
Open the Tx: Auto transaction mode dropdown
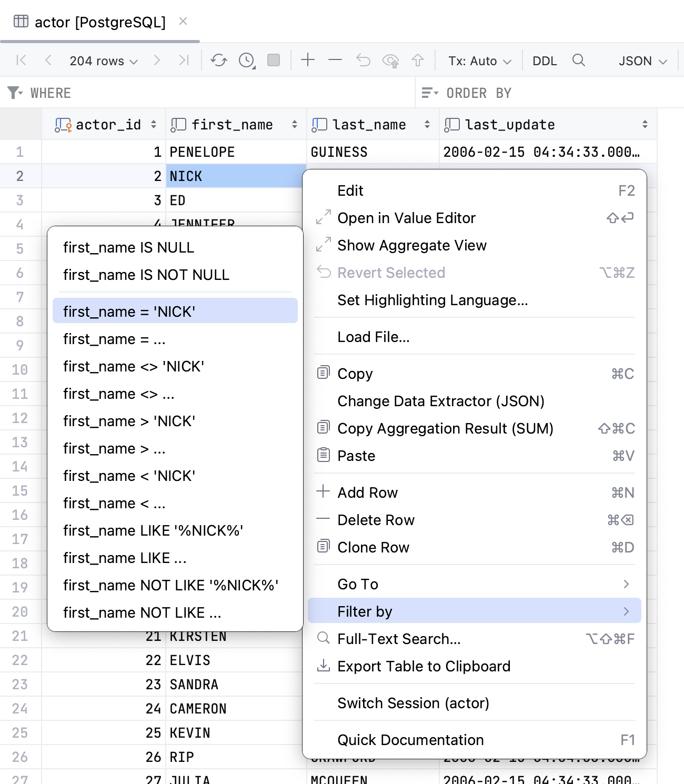pyautogui.click(x=479, y=61)
